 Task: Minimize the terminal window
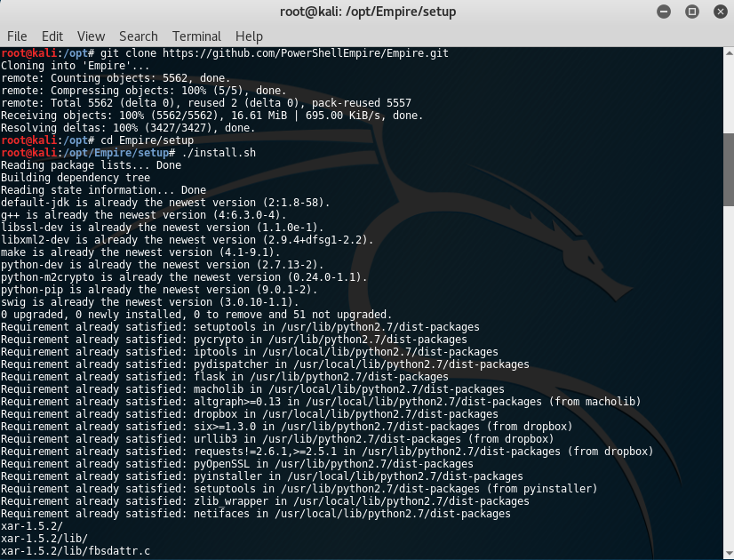click(x=664, y=12)
